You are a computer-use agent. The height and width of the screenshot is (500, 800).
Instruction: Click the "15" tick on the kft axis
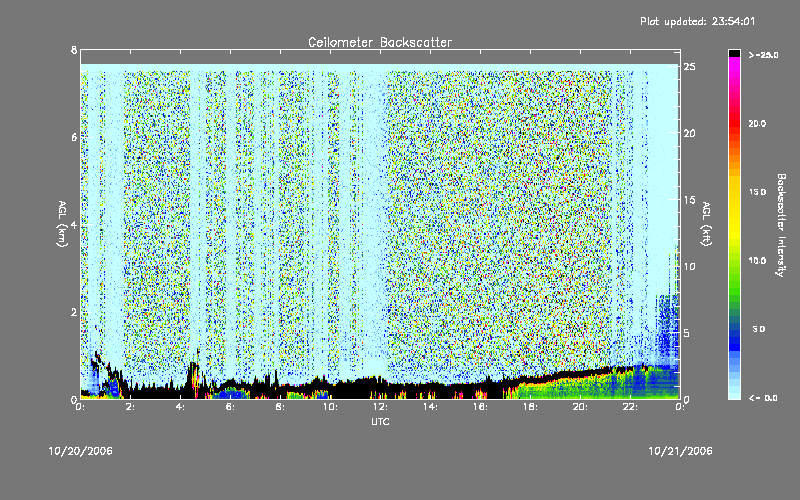[689, 200]
